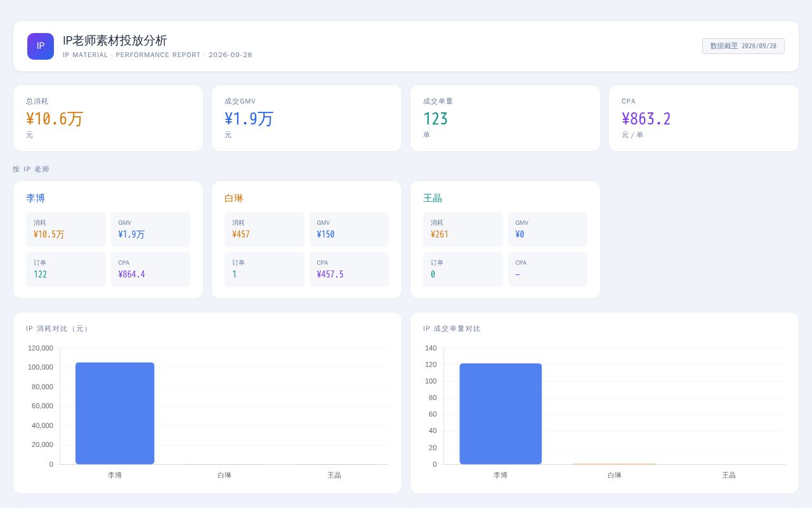The width and height of the screenshot is (812, 508).
Task: Click the 120,000 tick on the 消耗 chart axis
Action: (x=41, y=348)
